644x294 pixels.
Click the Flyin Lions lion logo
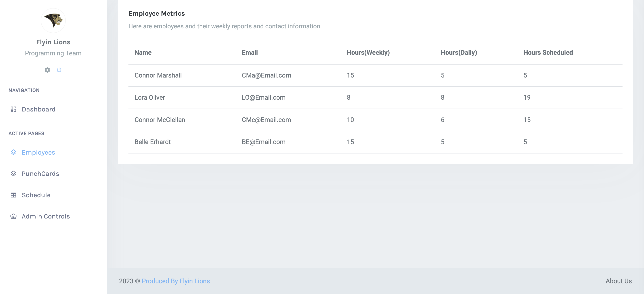[53, 21]
